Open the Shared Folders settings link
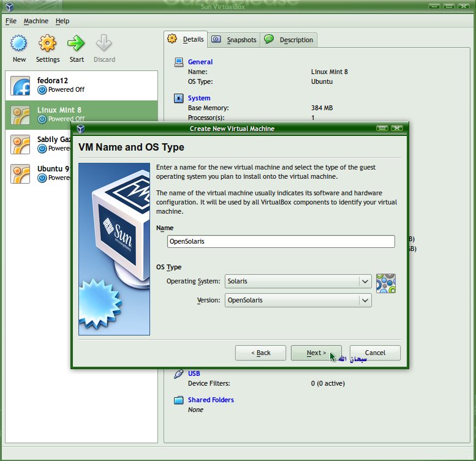The width and height of the screenshot is (476, 461). 211,400
